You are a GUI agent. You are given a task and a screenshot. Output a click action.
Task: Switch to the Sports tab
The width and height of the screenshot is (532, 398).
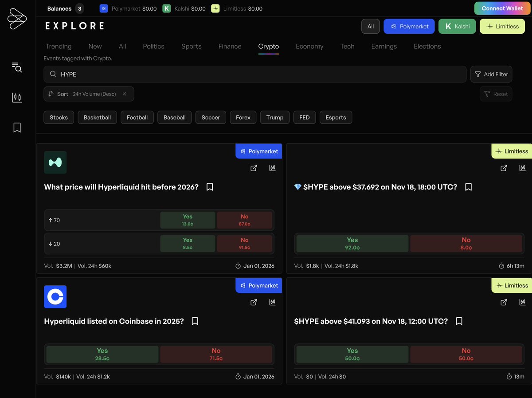[x=192, y=46]
